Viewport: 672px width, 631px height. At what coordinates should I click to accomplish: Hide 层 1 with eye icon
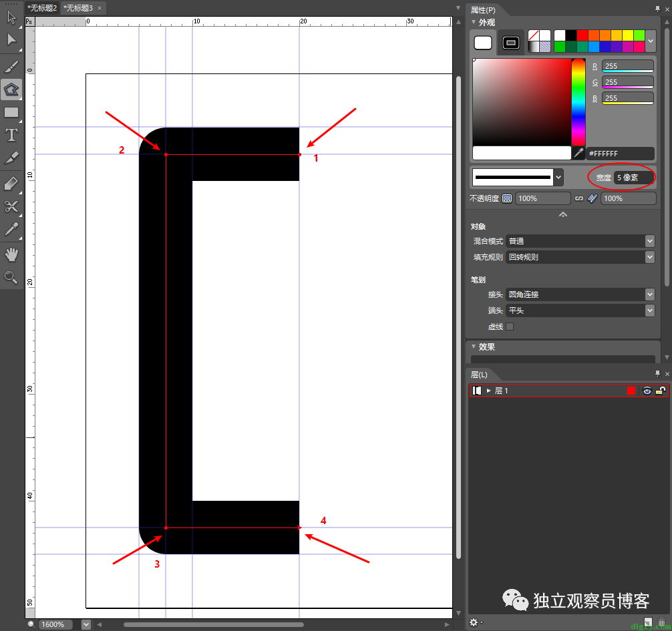click(x=647, y=391)
